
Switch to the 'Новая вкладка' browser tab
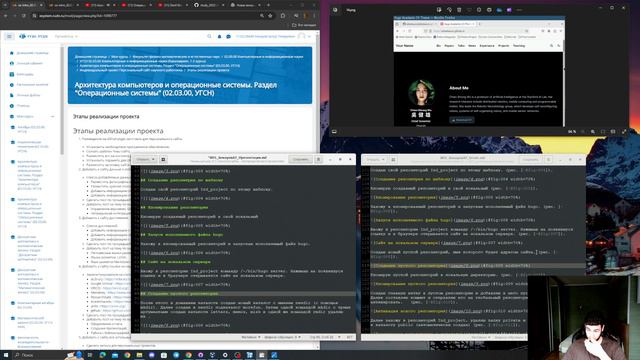point(244,5)
